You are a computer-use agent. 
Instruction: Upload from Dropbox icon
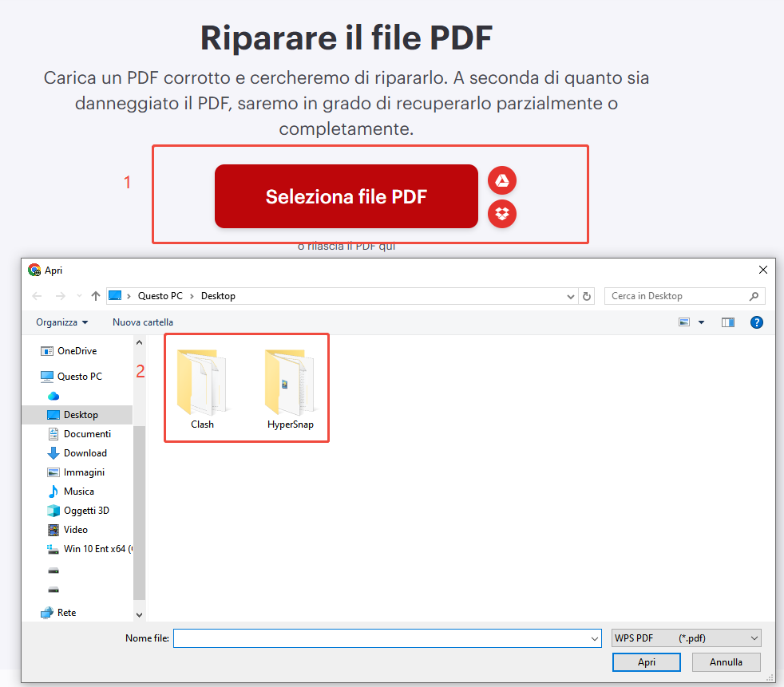point(502,214)
